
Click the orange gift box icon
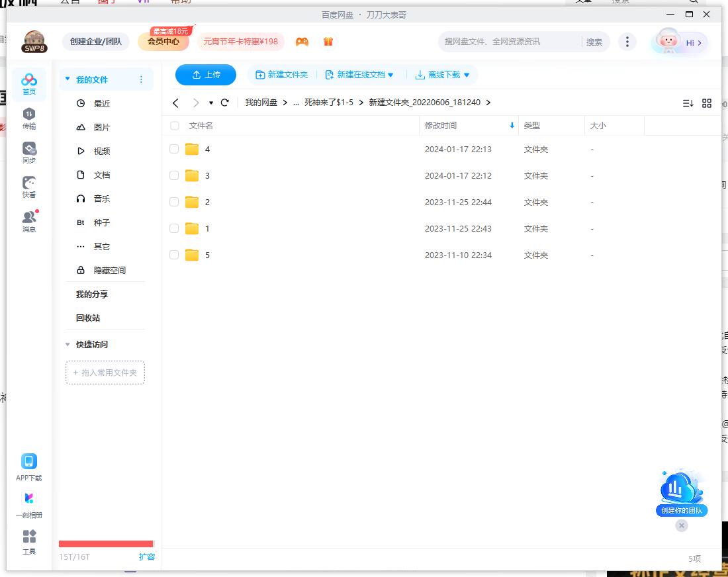pos(328,42)
